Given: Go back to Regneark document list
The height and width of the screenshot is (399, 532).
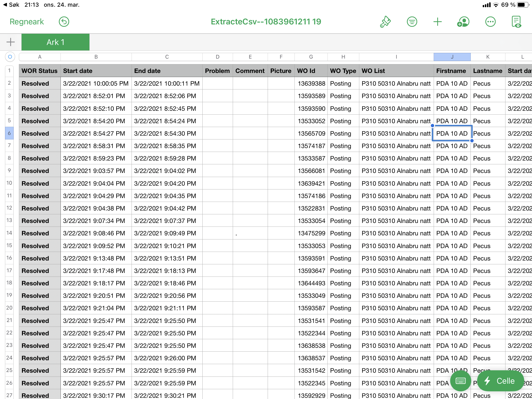Looking at the screenshot, I should tap(27, 22).
